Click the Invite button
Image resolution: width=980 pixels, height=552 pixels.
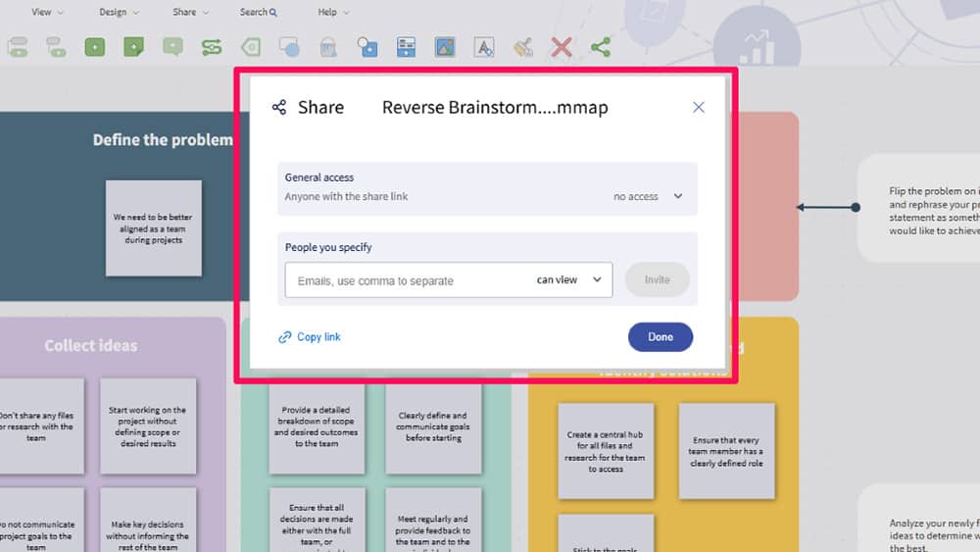click(x=657, y=280)
